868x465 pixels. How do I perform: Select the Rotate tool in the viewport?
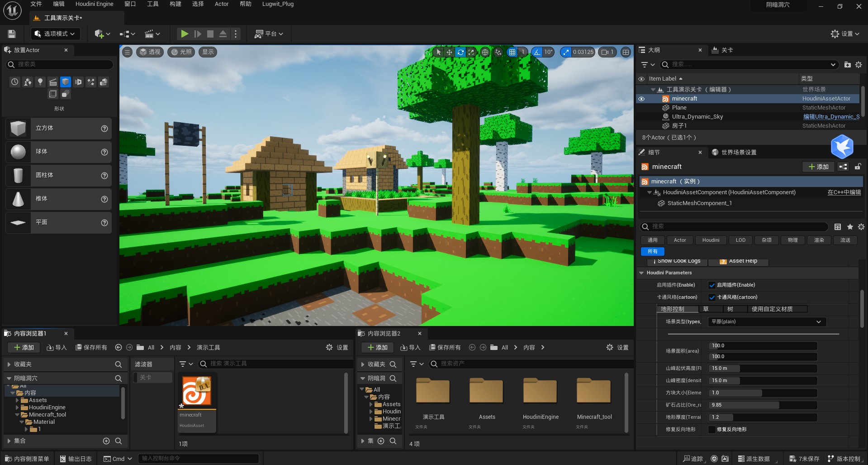(460, 52)
